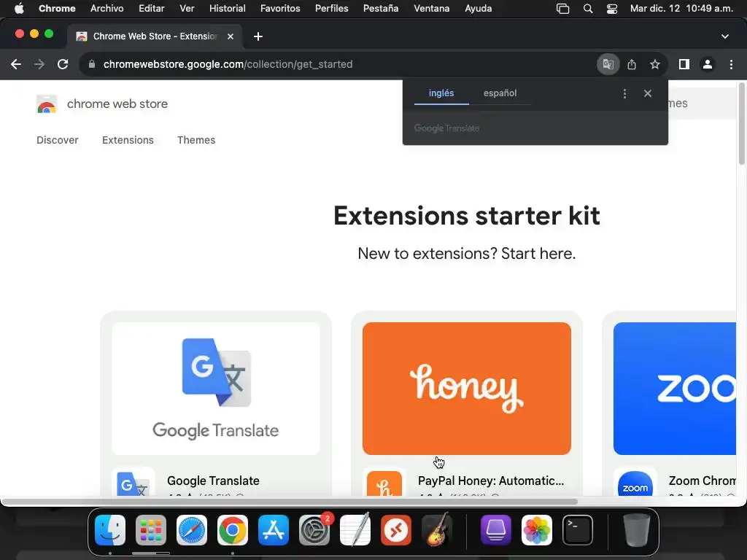
Task: Open the Extensions section
Action: 128,140
